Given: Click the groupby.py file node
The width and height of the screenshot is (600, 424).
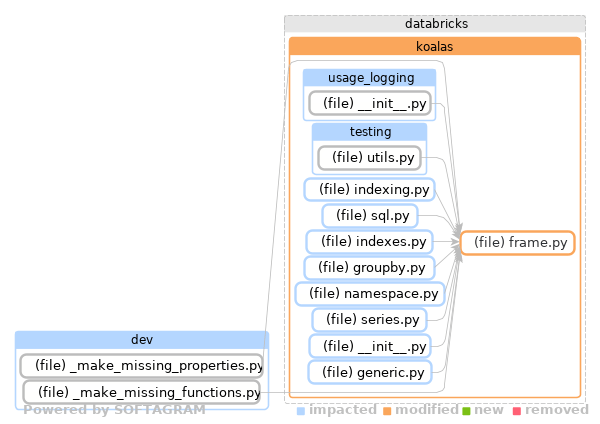Looking at the screenshot, I should tap(370, 267).
